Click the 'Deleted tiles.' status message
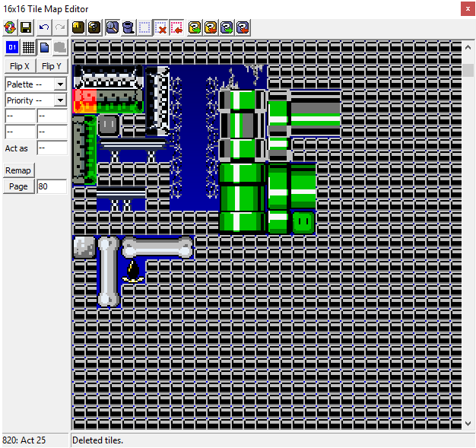476x448 pixels. (x=98, y=440)
